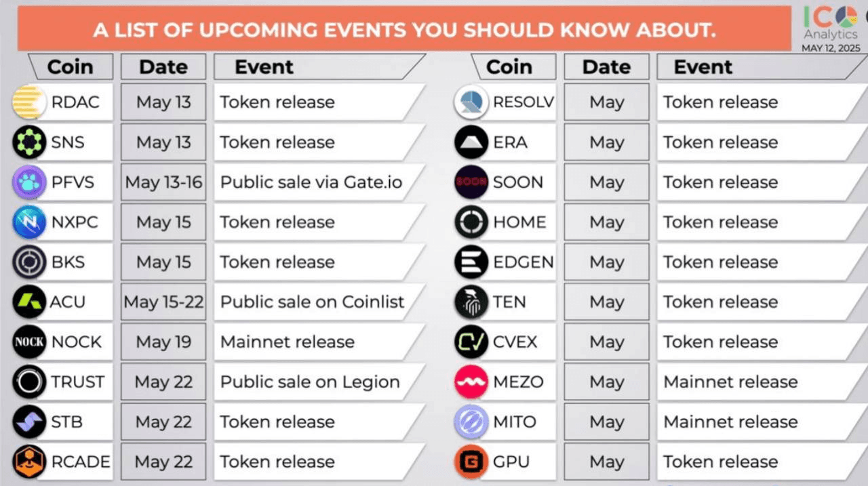The width and height of the screenshot is (868, 486).
Task: Open the ICO Analytics logo
Action: (831, 28)
